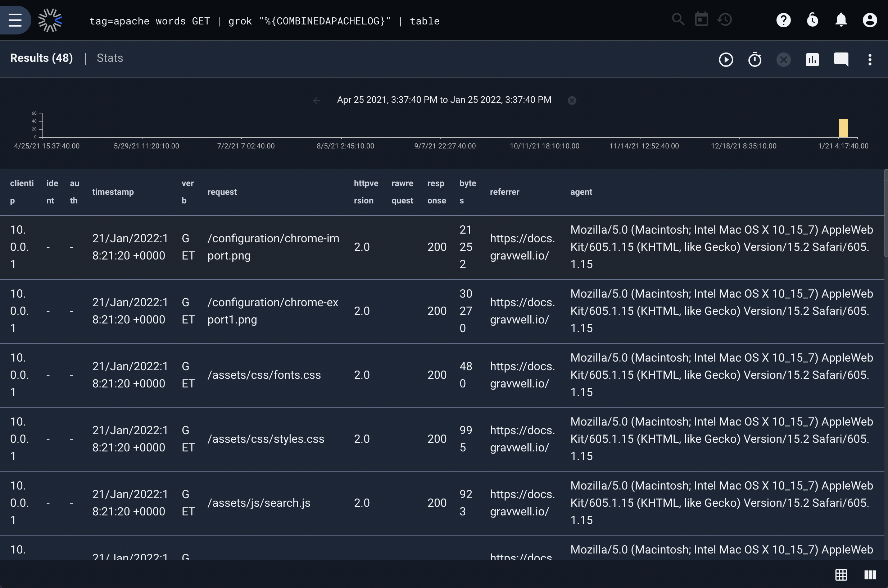Toggle the overview chart icon

pyautogui.click(x=812, y=60)
